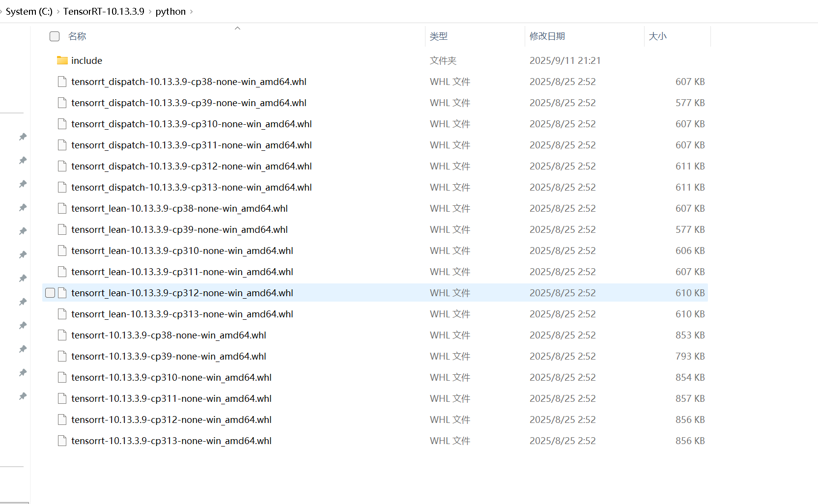Viewport: 818px width, 504px height.
Task: Sort by 大小 column header
Action: point(658,36)
